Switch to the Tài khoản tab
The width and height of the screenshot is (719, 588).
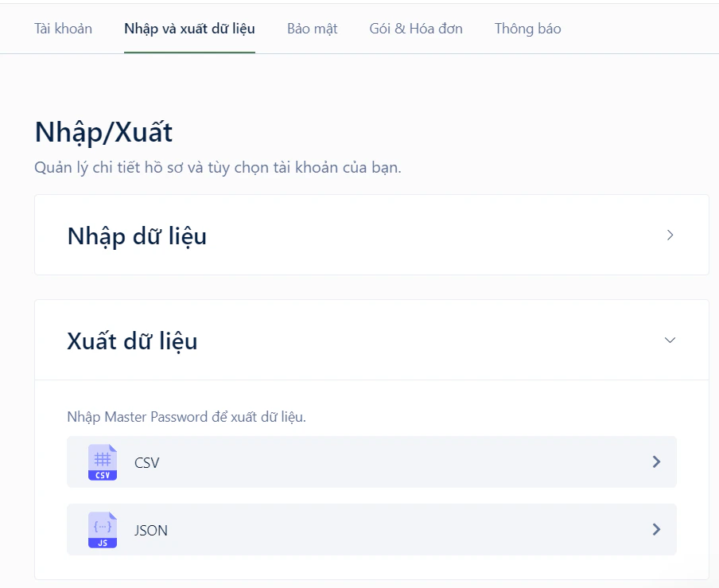coord(63,28)
